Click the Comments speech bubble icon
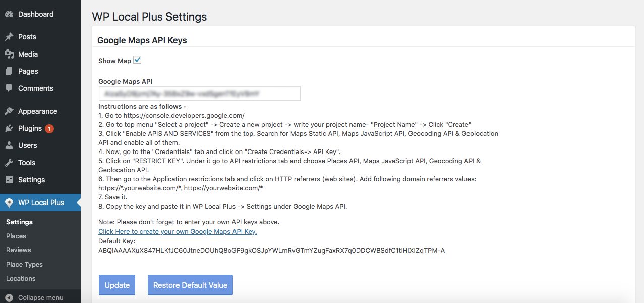This screenshot has height=303, width=644. 9,88
